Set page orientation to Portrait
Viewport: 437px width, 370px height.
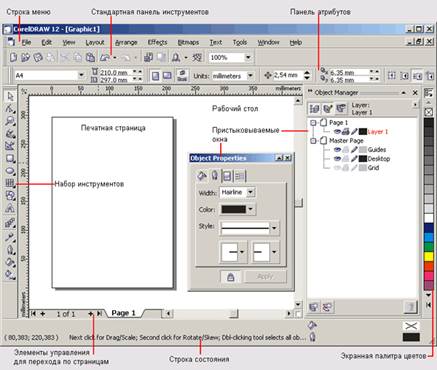coord(155,76)
